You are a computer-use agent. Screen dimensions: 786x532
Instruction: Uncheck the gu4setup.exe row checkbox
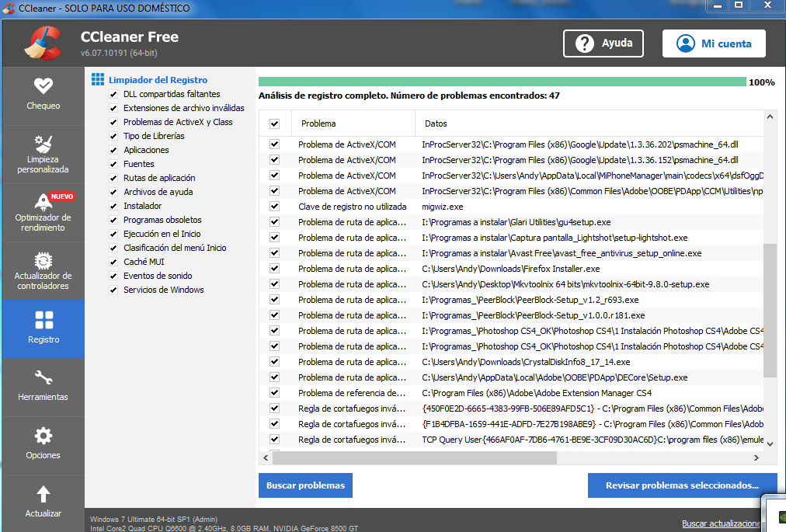click(274, 222)
